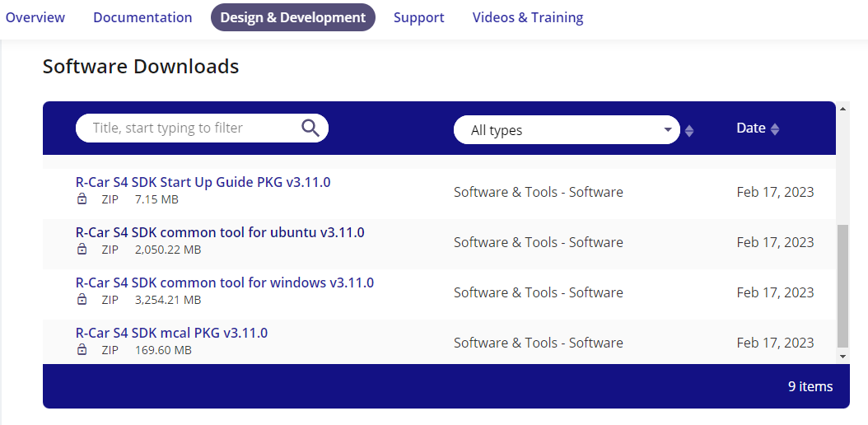Image resolution: width=868 pixels, height=425 pixels.
Task: Click the Date column header label
Action: pos(750,128)
